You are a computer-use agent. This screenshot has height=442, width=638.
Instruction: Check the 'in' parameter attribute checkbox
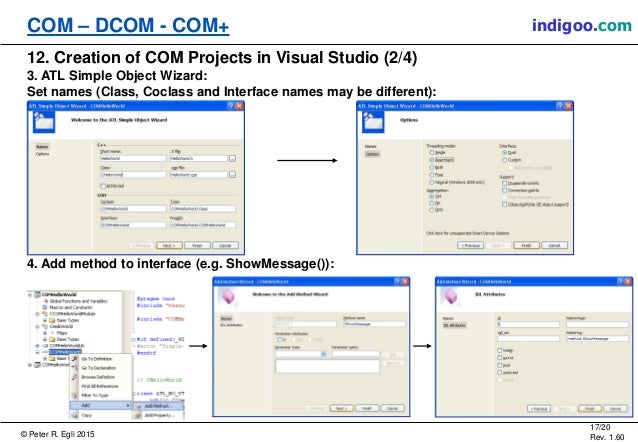[279, 339]
